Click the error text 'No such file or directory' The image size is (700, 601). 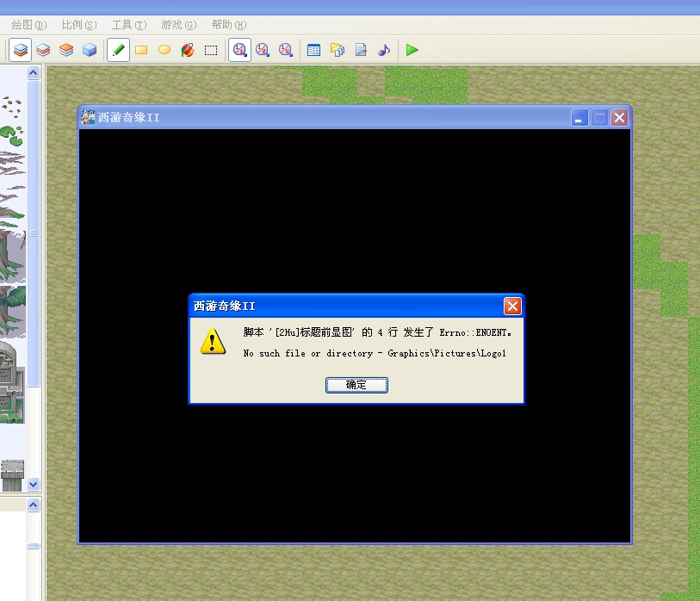pos(308,354)
